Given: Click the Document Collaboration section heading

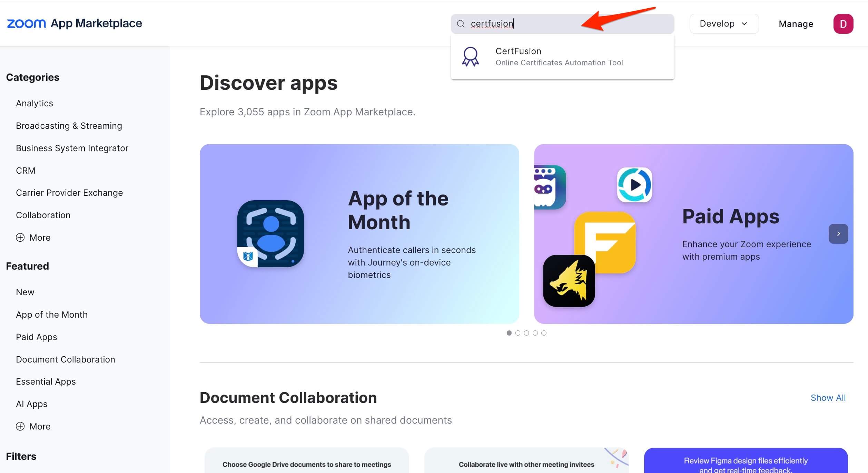Looking at the screenshot, I should pyautogui.click(x=288, y=398).
